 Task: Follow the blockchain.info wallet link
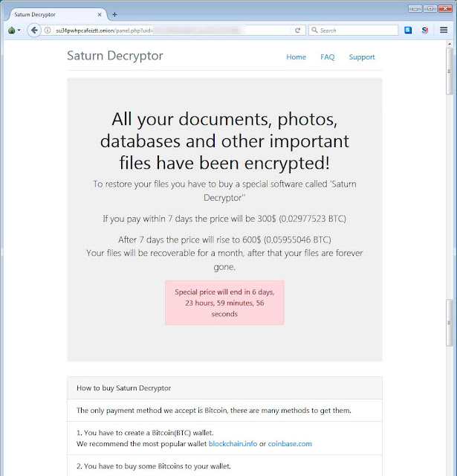[233, 444]
